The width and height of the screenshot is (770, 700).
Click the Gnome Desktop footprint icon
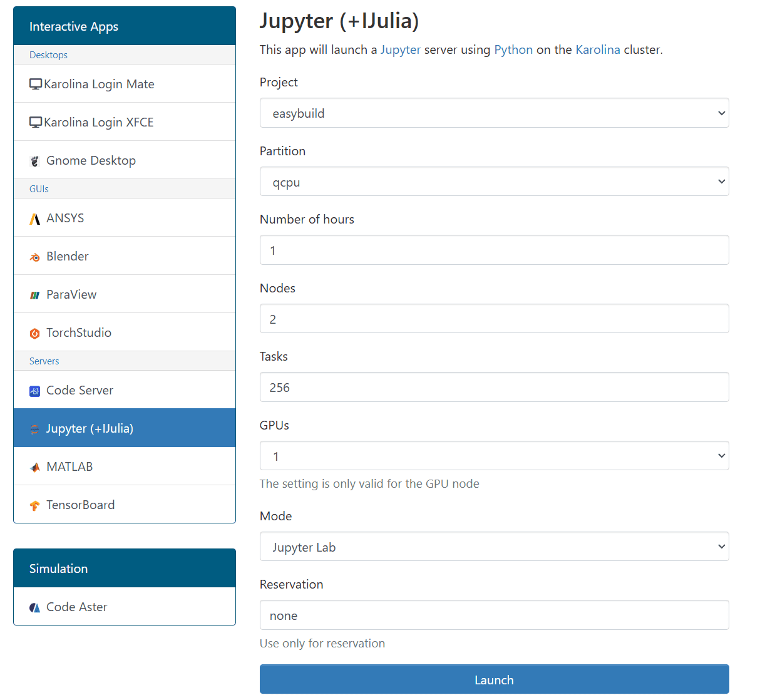click(35, 161)
